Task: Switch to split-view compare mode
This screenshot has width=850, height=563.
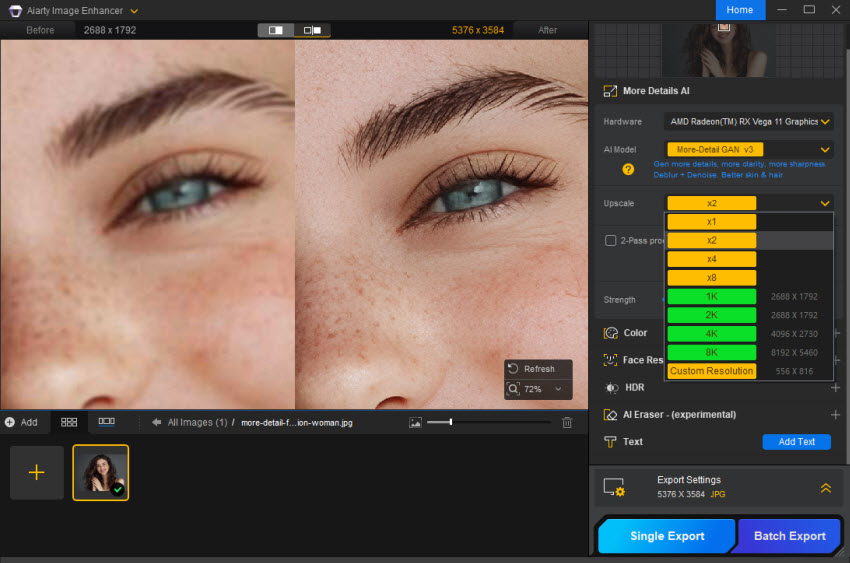Action: pyautogui.click(x=275, y=30)
